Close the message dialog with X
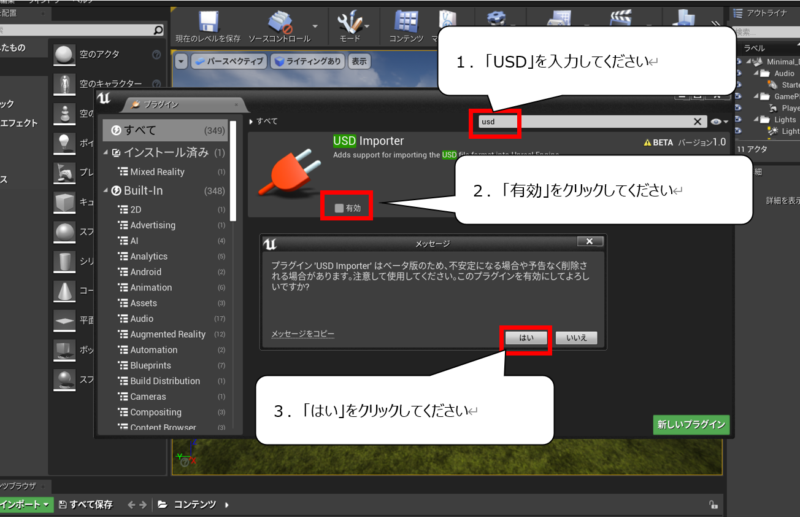The height and width of the screenshot is (517, 800). click(590, 241)
